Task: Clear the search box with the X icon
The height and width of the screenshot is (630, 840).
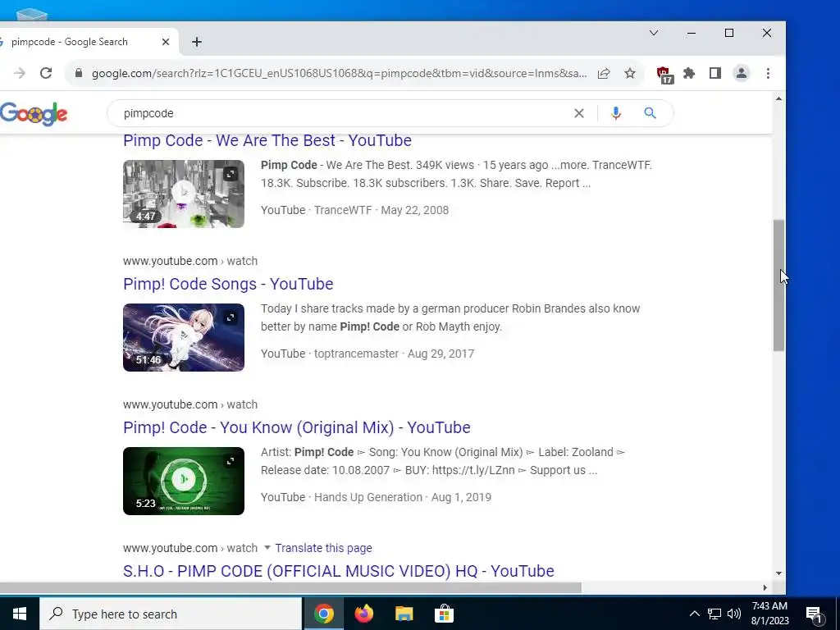Action: [x=579, y=113]
